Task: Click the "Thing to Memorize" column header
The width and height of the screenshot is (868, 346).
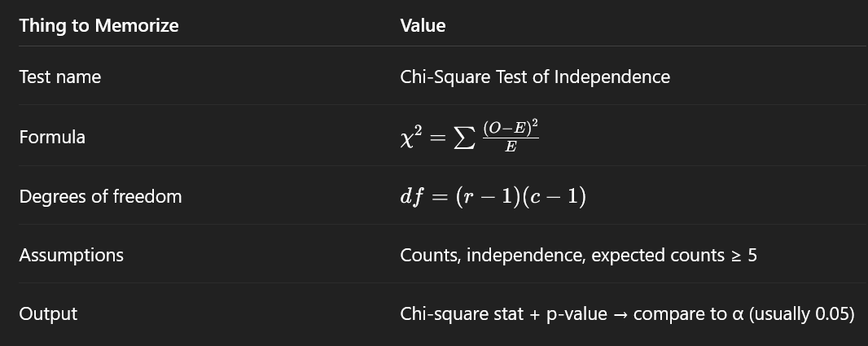Action: tap(99, 25)
